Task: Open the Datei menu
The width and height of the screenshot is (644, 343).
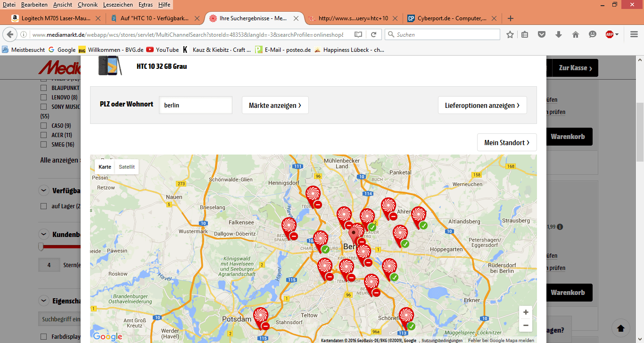Action: 9,4
